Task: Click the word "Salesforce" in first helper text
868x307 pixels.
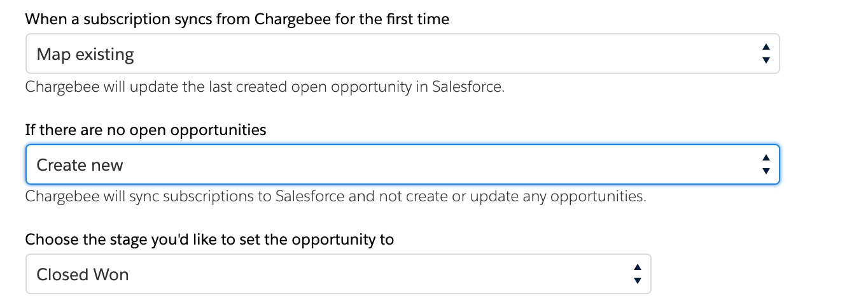Action: 466,87
